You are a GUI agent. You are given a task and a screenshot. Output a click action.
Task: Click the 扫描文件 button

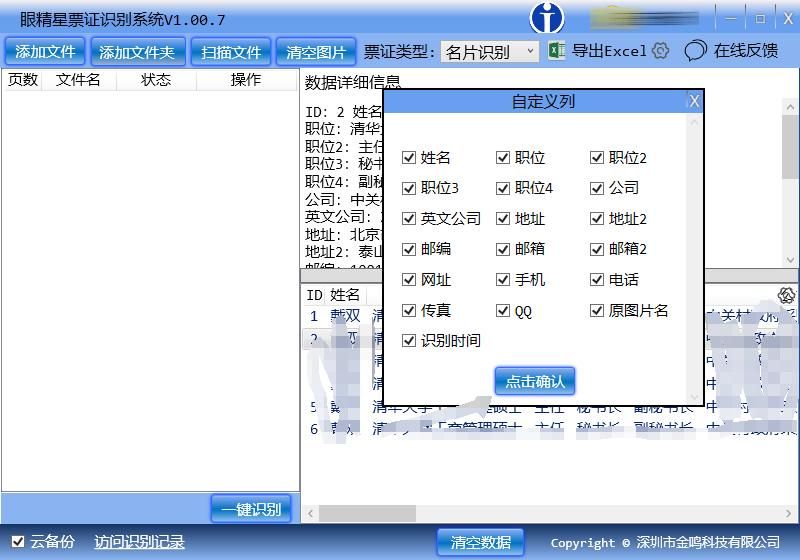click(x=231, y=52)
